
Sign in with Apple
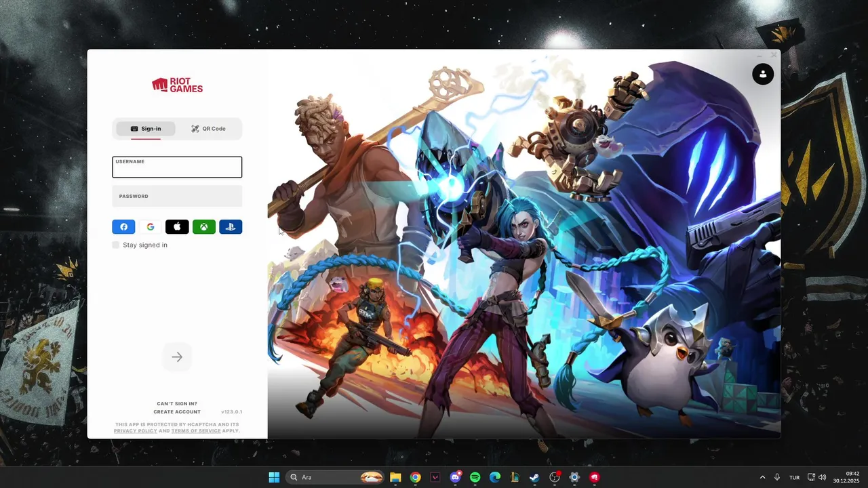click(177, 227)
